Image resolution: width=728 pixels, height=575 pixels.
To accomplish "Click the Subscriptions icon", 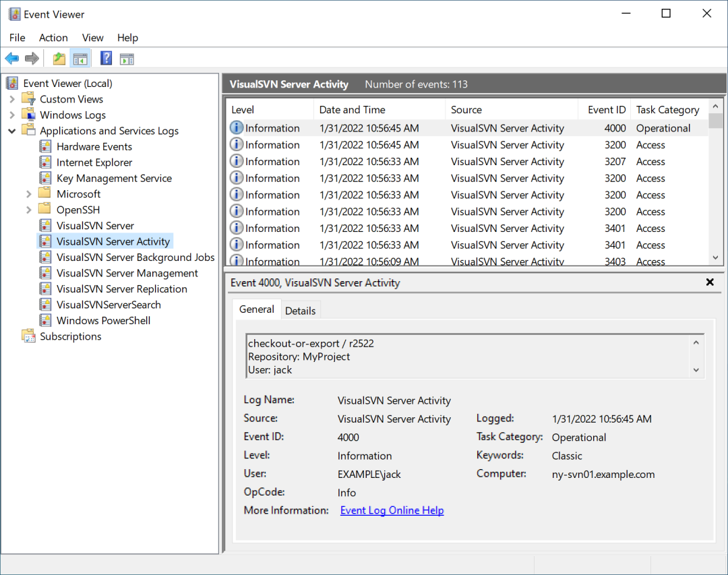I will (29, 336).
